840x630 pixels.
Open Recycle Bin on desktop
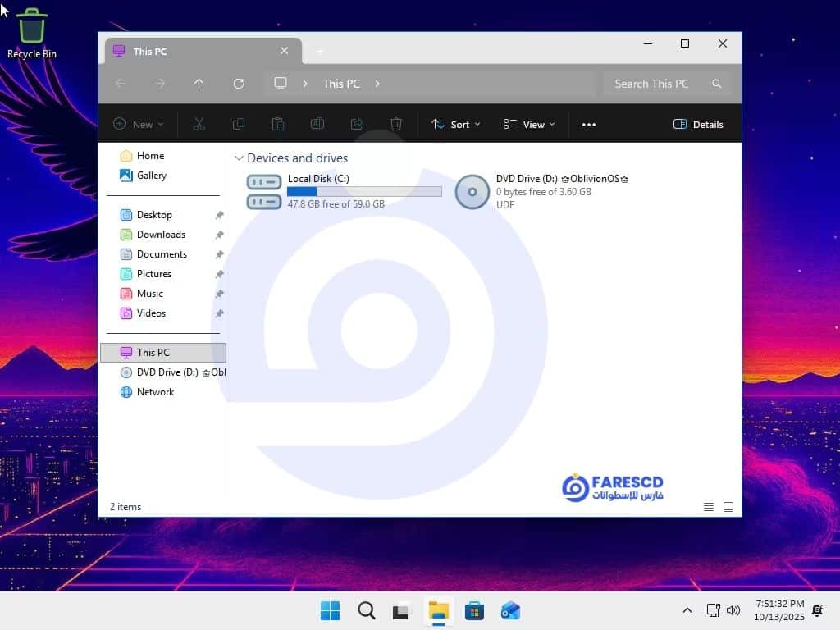pyautogui.click(x=32, y=33)
